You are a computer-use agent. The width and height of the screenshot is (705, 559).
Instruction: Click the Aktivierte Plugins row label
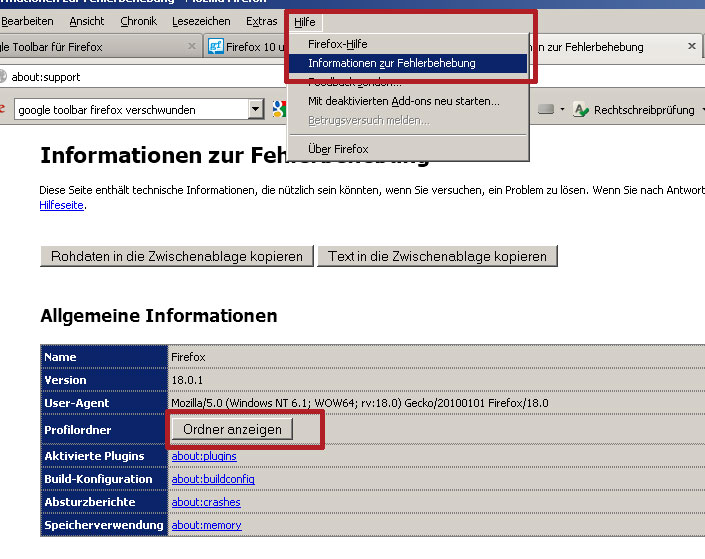click(94, 456)
